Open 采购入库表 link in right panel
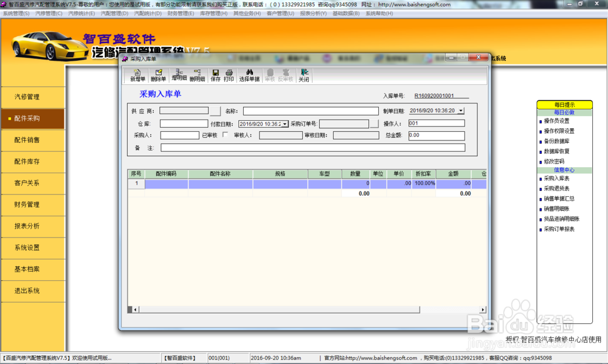Screen dimensions: 608x364 [556, 178]
